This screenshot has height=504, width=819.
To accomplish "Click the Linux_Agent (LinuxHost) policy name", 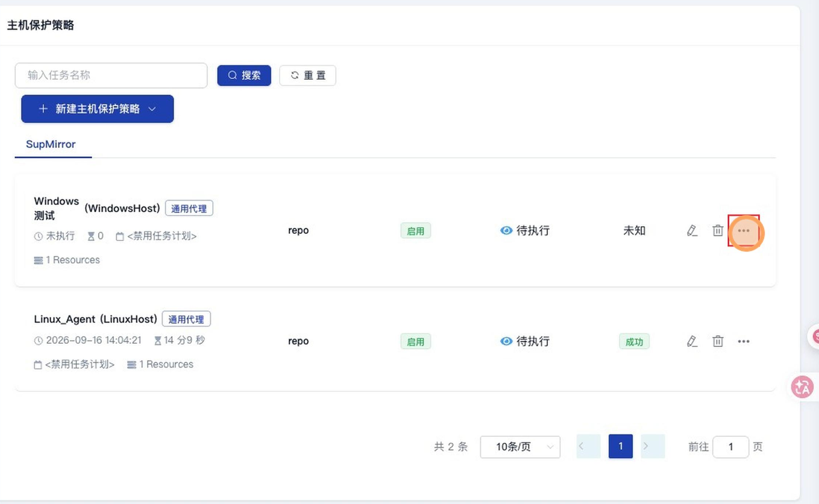I will (95, 319).
